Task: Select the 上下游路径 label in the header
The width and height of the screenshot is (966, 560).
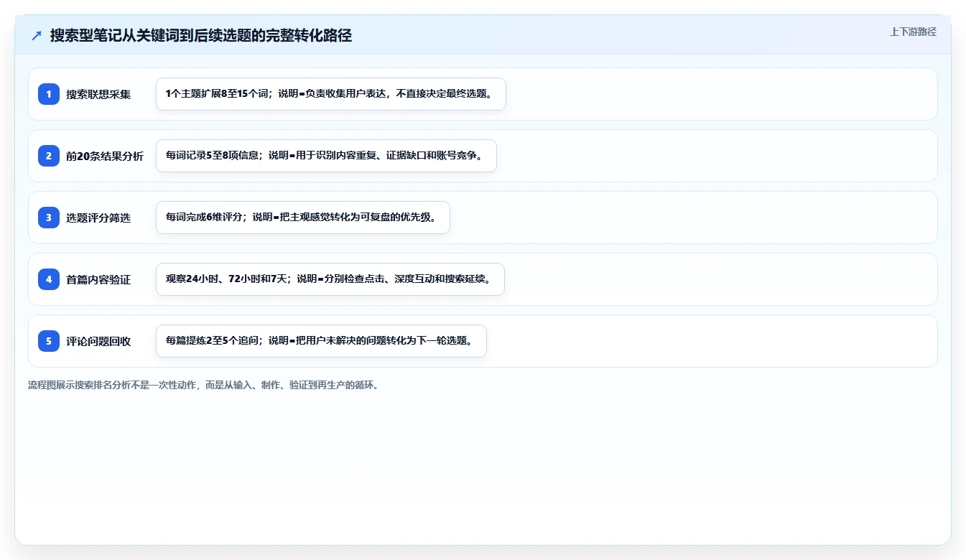Action: coord(913,32)
